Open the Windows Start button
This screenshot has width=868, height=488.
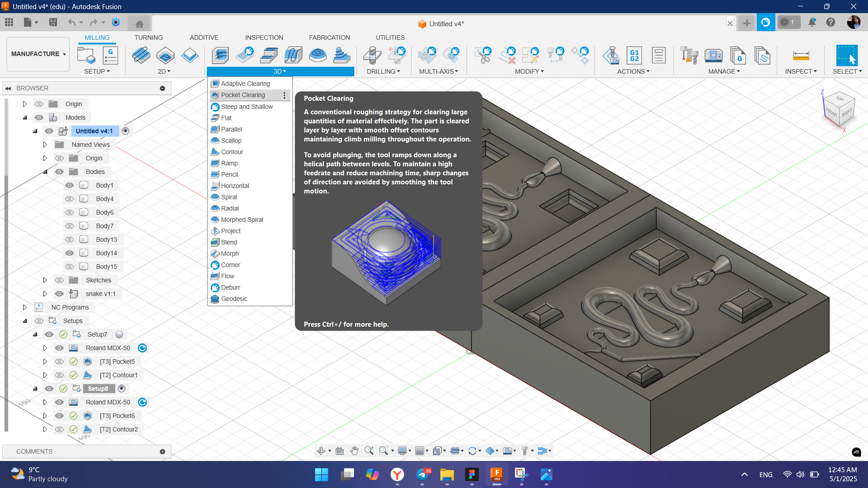[x=321, y=475]
